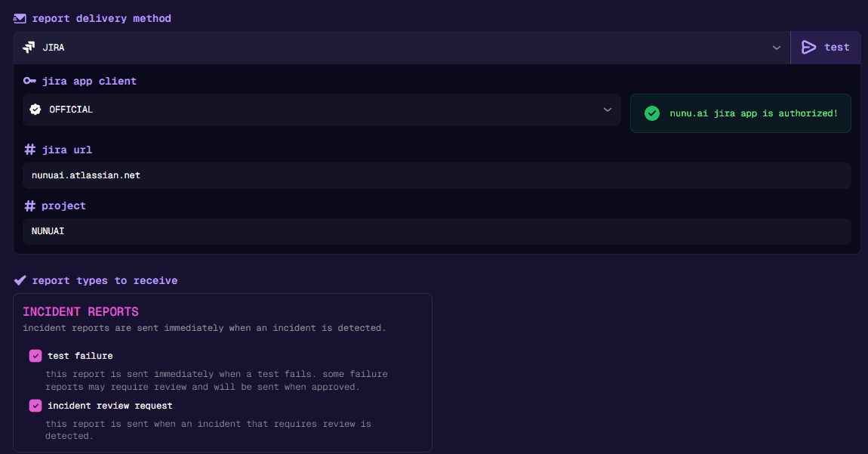868x454 pixels.
Task: Click the envelope icon beside report delivery method
Action: (20, 18)
